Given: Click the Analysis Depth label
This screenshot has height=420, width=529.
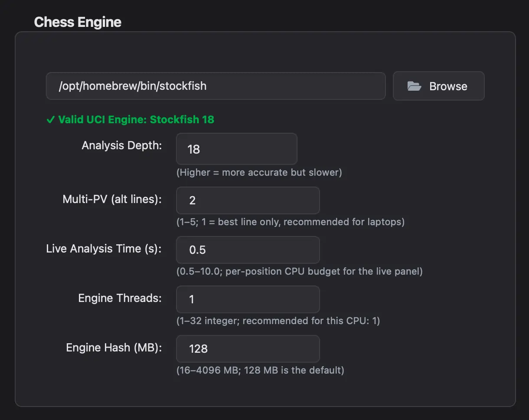Looking at the screenshot, I should tap(122, 145).
